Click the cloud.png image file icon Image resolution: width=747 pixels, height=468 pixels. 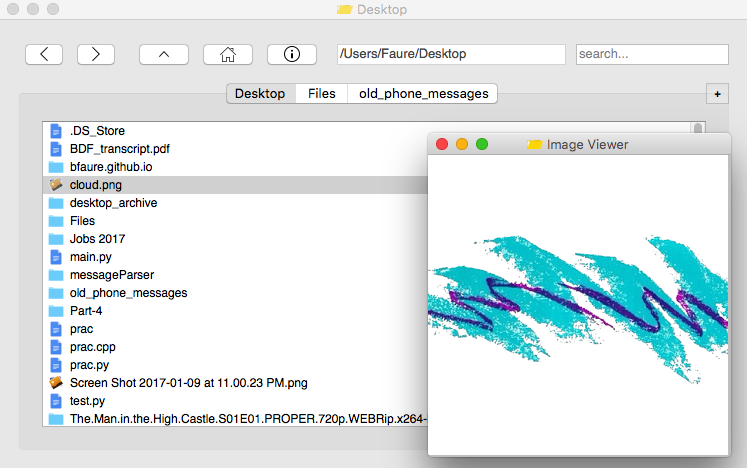coord(56,184)
